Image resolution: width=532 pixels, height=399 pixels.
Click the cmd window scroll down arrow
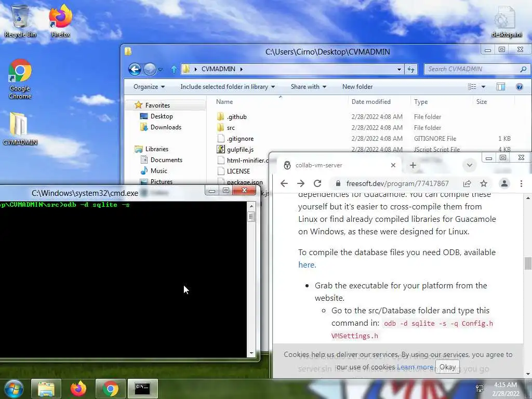point(251,353)
